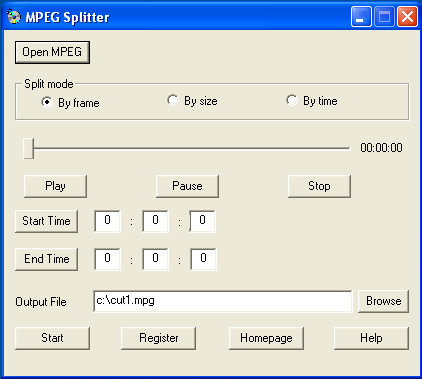The height and width of the screenshot is (379, 422).
Task: Set Start Time from current position
Action: pyautogui.click(x=46, y=221)
